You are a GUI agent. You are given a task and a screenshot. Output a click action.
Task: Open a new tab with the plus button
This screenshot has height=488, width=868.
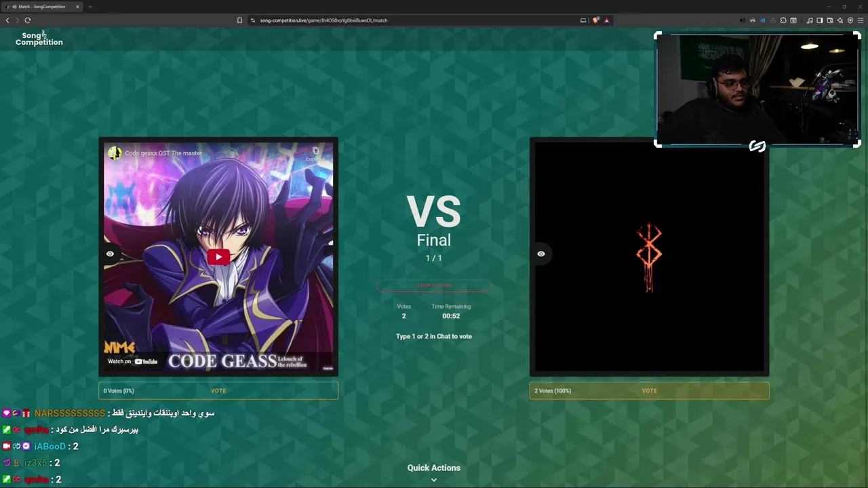(90, 7)
